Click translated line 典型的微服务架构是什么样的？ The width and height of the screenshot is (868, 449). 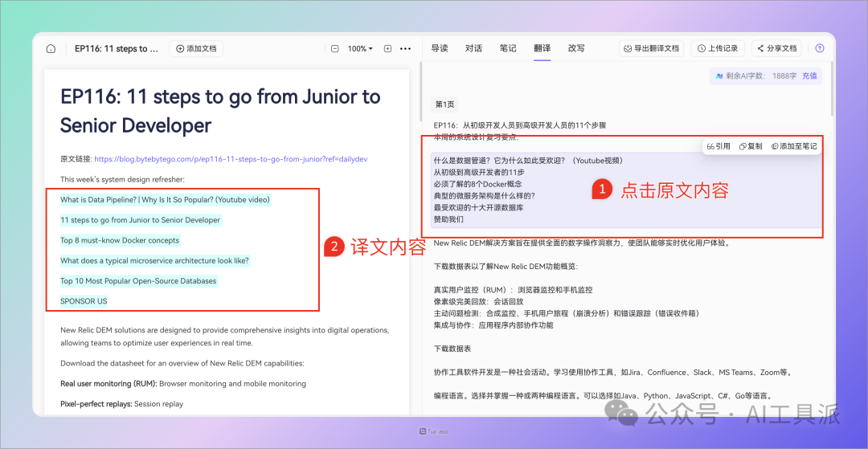pos(485,196)
